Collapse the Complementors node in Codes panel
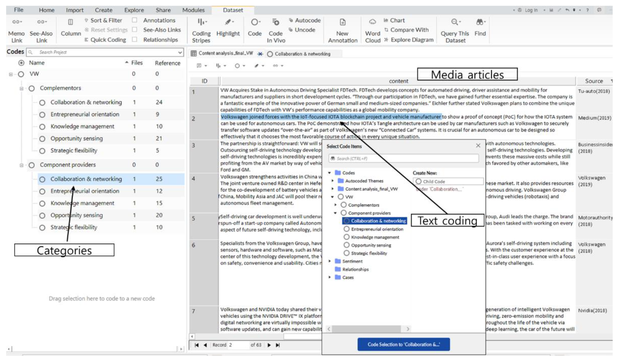The width and height of the screenshot is (622, 364). click(x=21, y=88)
